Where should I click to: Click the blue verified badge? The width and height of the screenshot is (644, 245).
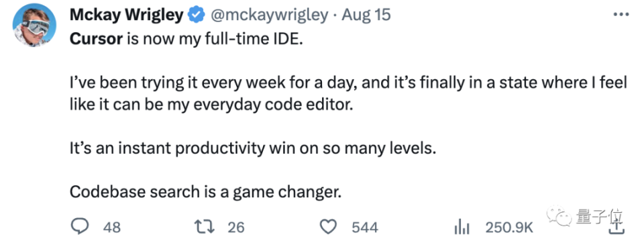pyautogui.click(x=197, y=15)
